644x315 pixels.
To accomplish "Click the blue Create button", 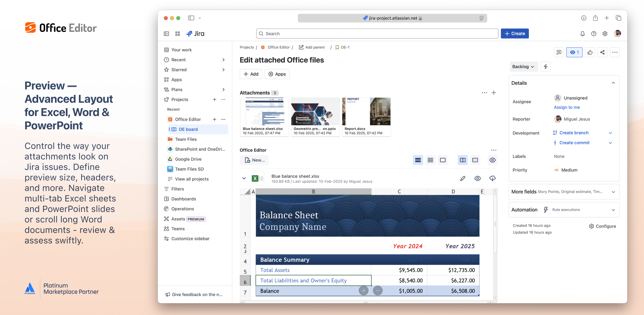I will point(514,34).
